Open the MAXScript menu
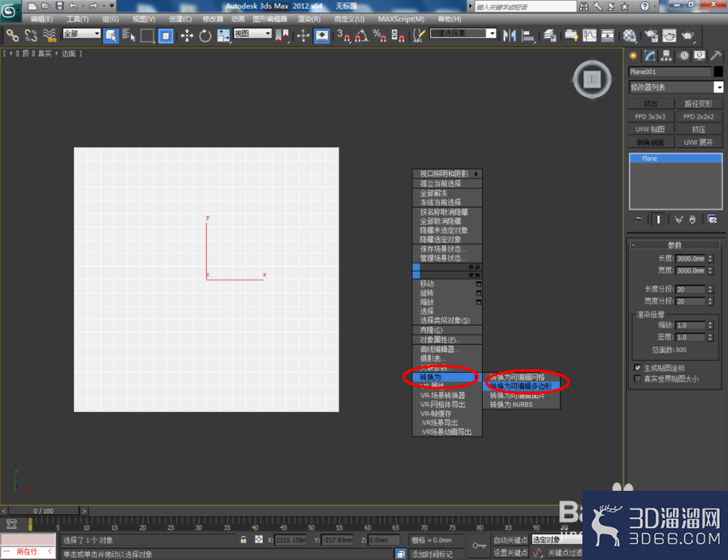728x560 pixels. click(x=400, y=19)
